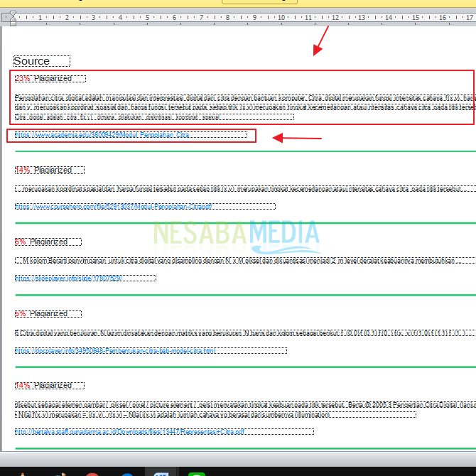Image resolution: width=476 pixels, height=476 pixels.
Task: Click the green icon in the taskbar
Action: click(198, 471)
